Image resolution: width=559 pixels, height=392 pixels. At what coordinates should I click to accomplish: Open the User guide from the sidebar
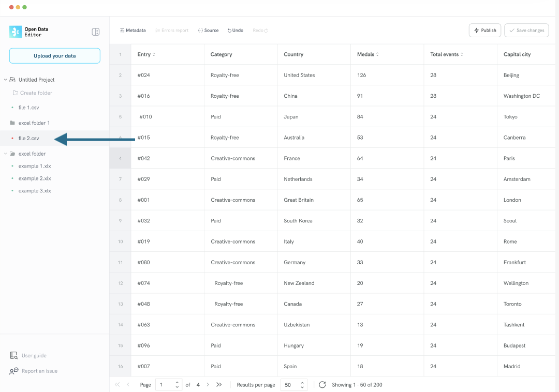click(32, 355)
